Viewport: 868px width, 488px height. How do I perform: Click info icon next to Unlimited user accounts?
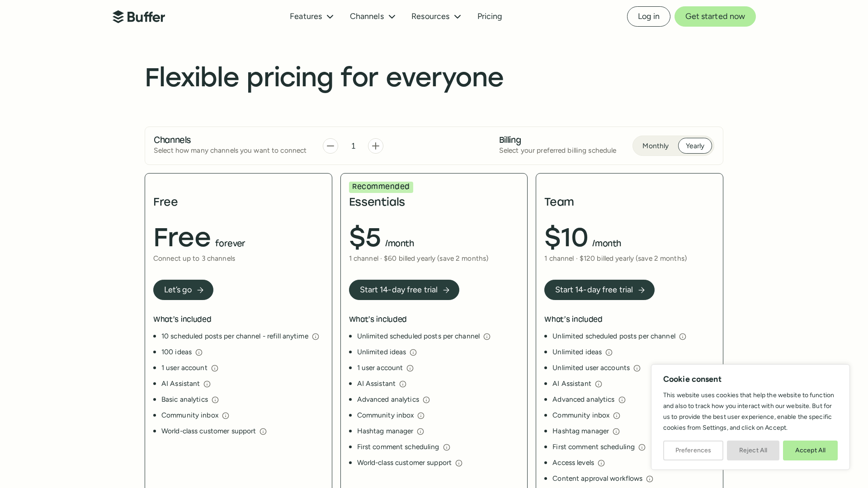[637, 368]
